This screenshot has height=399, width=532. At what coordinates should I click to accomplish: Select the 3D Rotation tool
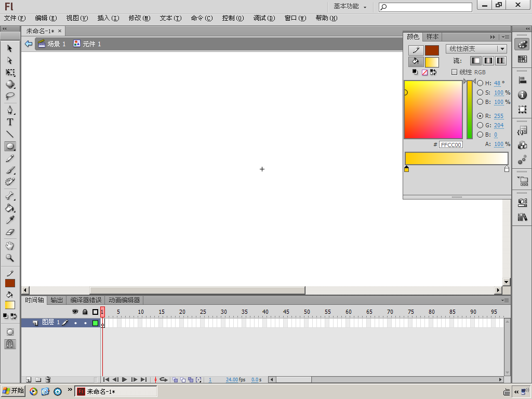10,85
